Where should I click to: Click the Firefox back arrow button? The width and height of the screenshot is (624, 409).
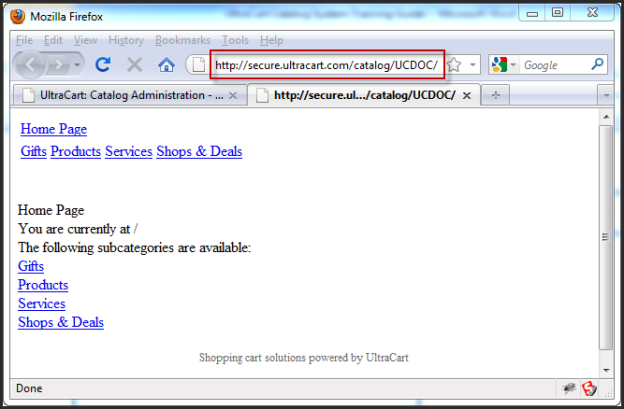[x=31, y=64]
